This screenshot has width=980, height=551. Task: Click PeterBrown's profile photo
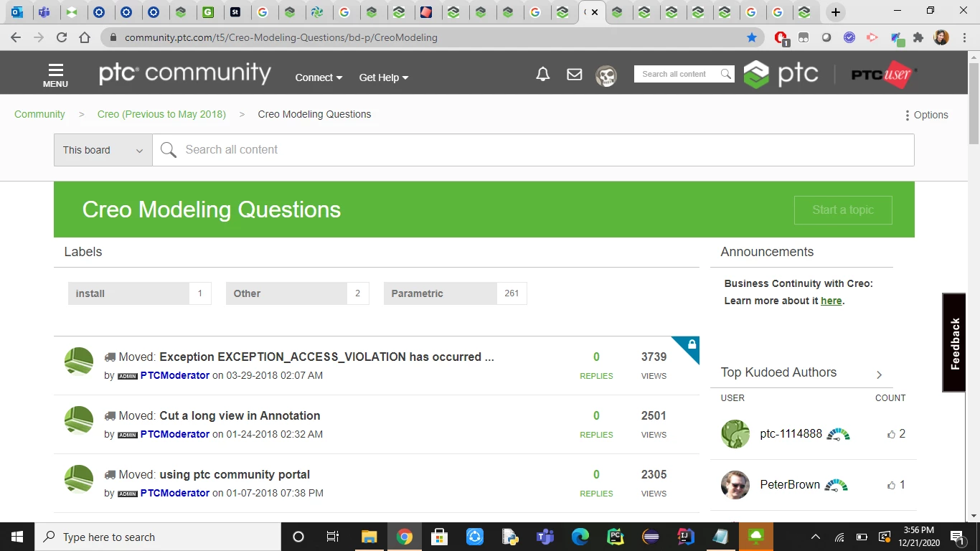tap(735, 485)
